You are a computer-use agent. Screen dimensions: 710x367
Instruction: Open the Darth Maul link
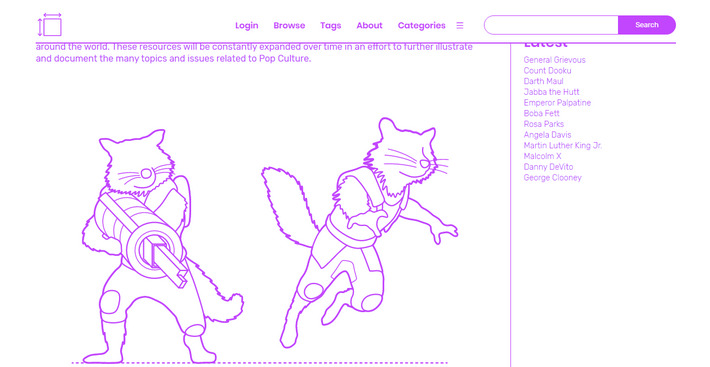point(543,81)
